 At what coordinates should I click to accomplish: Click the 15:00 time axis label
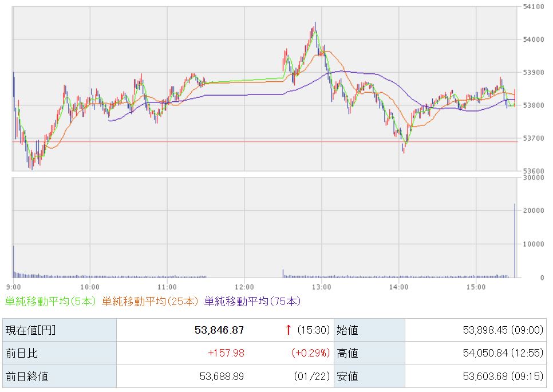(x=476, y=286)
